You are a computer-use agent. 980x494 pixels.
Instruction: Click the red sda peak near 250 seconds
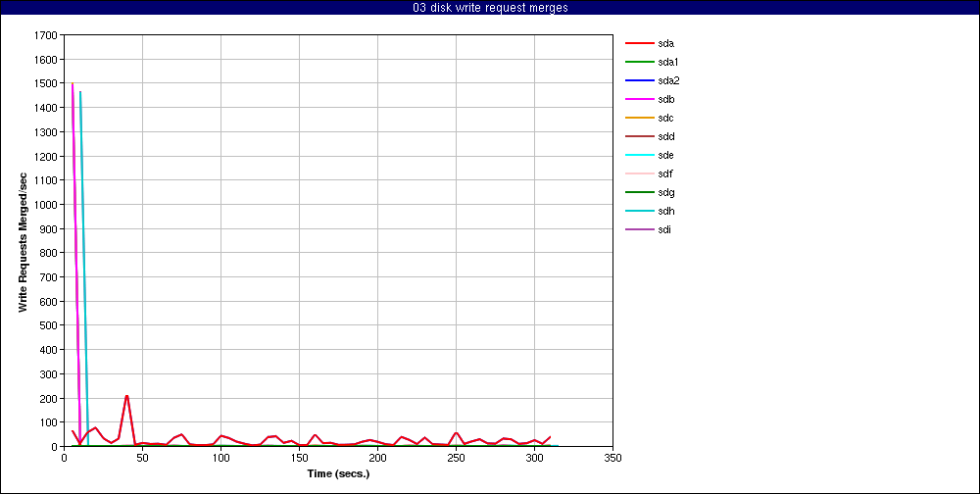click(456, 432)
